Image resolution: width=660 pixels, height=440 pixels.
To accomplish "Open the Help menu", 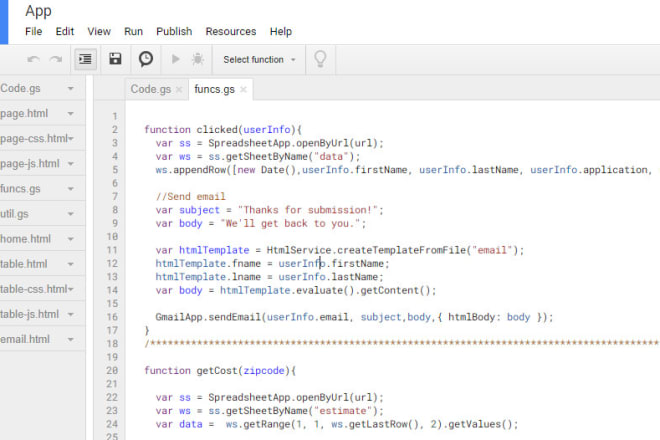I will (x=281, y=32).
